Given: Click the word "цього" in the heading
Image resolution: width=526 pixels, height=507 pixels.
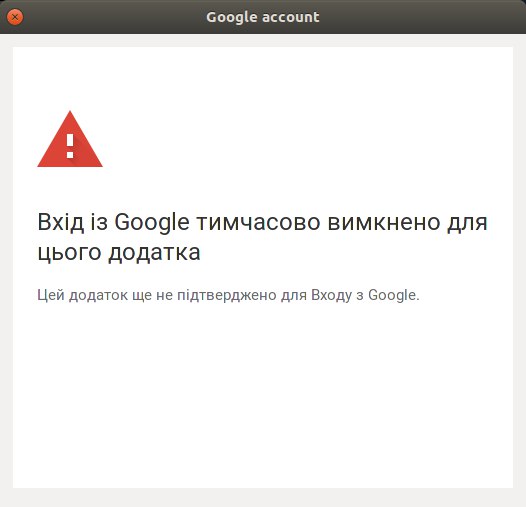Looking at the screenshot, I should point(69,253).
